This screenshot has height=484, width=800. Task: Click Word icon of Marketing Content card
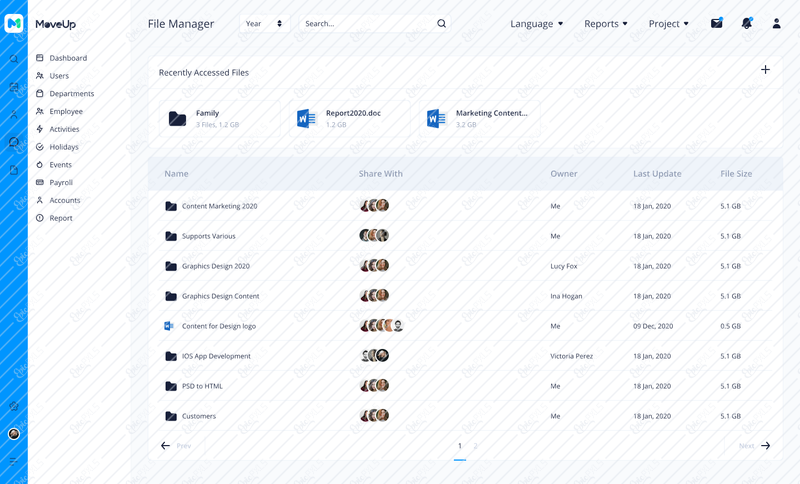coord(437,119)
